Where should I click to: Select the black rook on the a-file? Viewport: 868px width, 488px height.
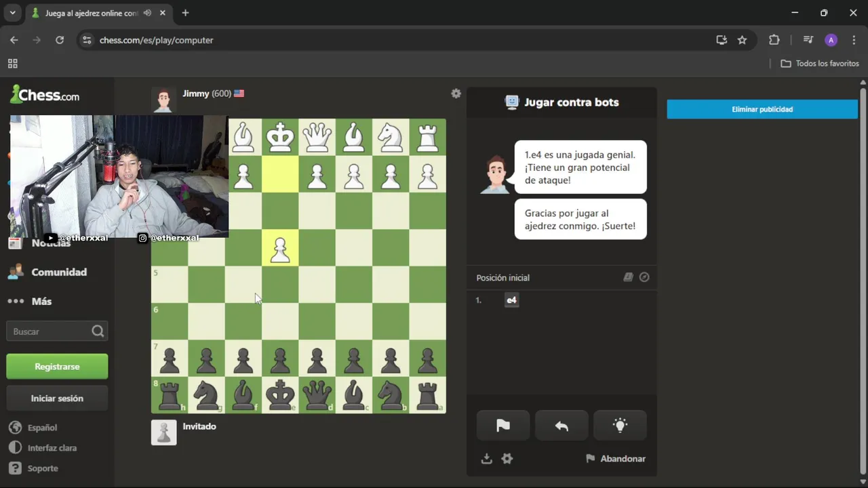(x=428, y=395)
